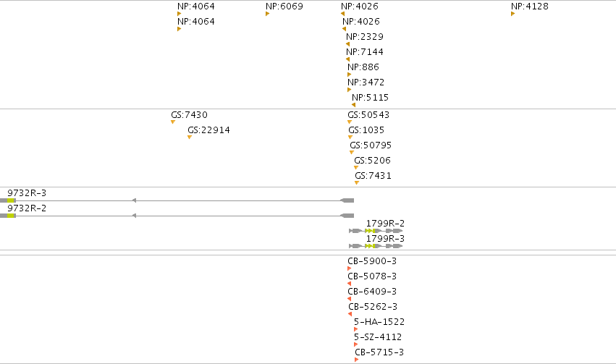Click the triangle marker under GS:7430
This screenshot has height=364, width=616.
click(173, 122)
